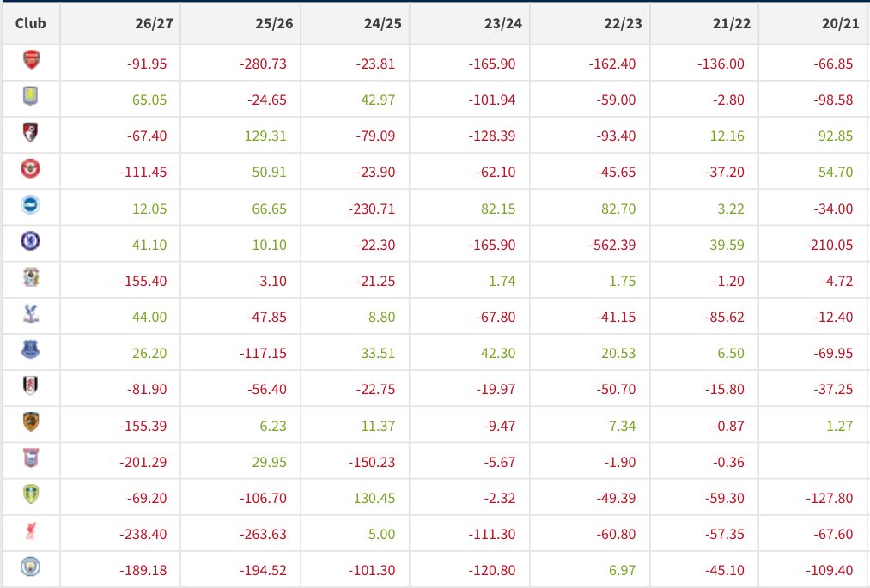Select Ipswich's 24/25 value -150.23

point(372,462)
